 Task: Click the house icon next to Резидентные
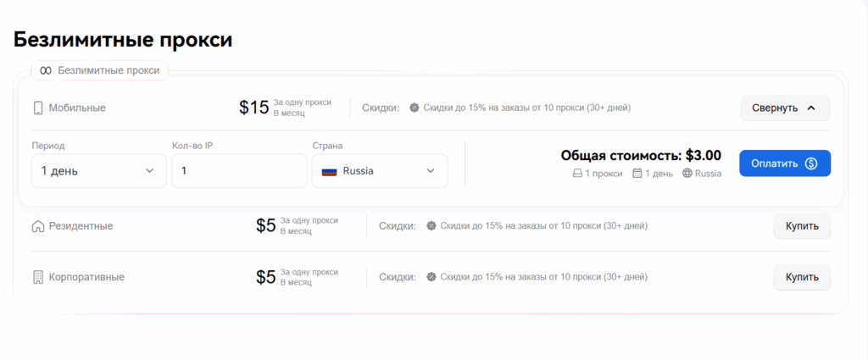coord(37,226)
